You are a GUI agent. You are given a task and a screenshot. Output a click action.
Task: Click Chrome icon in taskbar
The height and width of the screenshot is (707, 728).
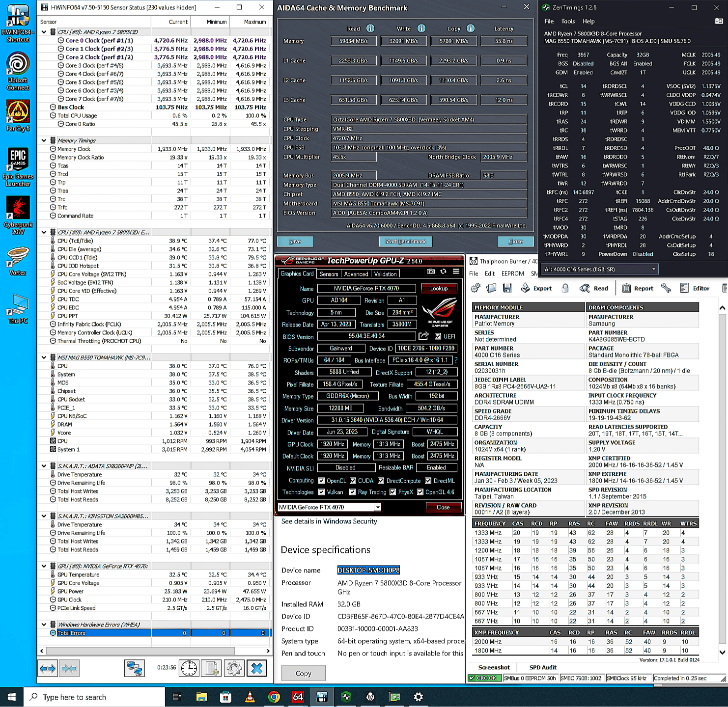274,697
